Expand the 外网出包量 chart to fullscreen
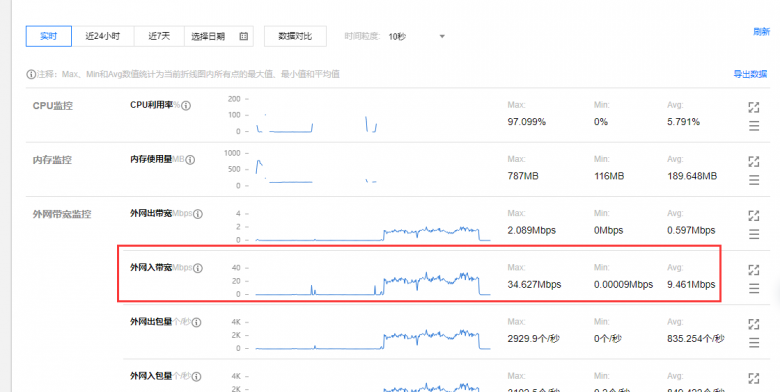 pyautogui.click(x=754, y=324)
